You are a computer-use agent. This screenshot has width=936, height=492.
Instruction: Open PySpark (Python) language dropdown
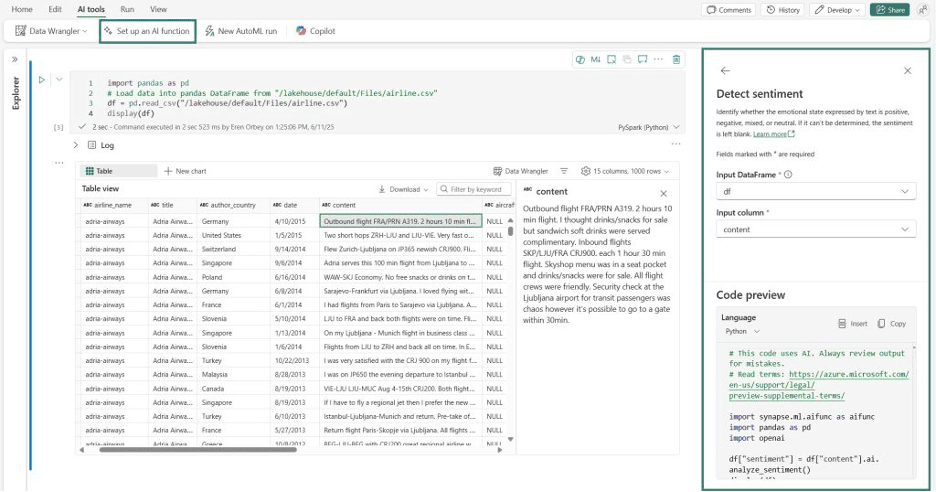pos(649,127)
